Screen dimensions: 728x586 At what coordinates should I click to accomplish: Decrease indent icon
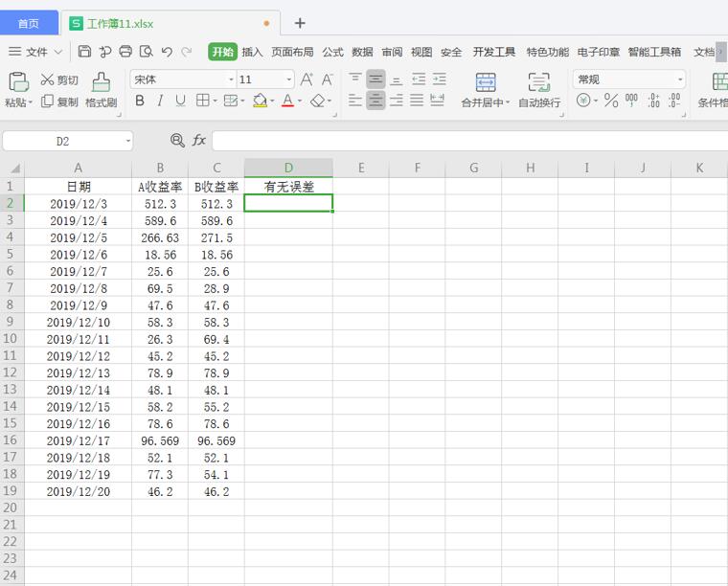pos(419,79)
